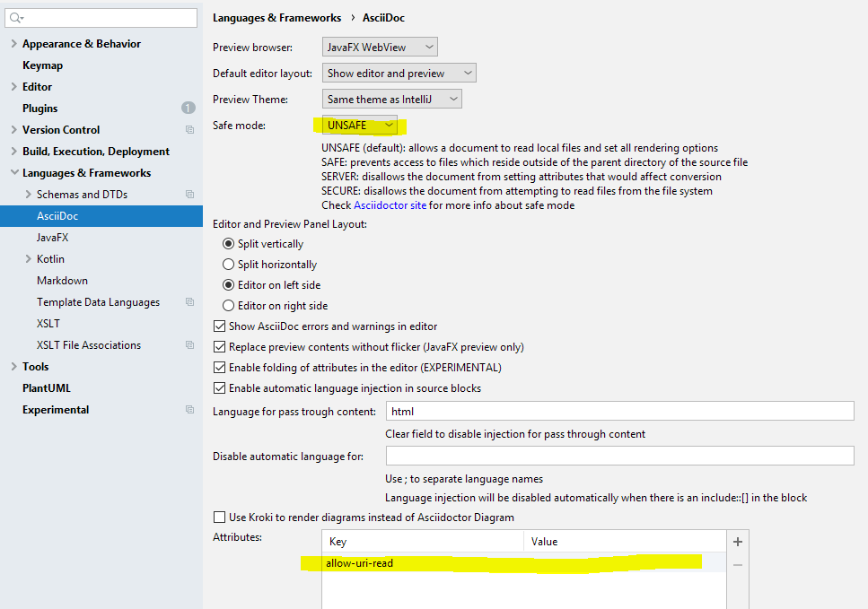The height and width of the screenshot is (609, 868).
Task: Open the Keymap settings page
Action: click(42, 65)
